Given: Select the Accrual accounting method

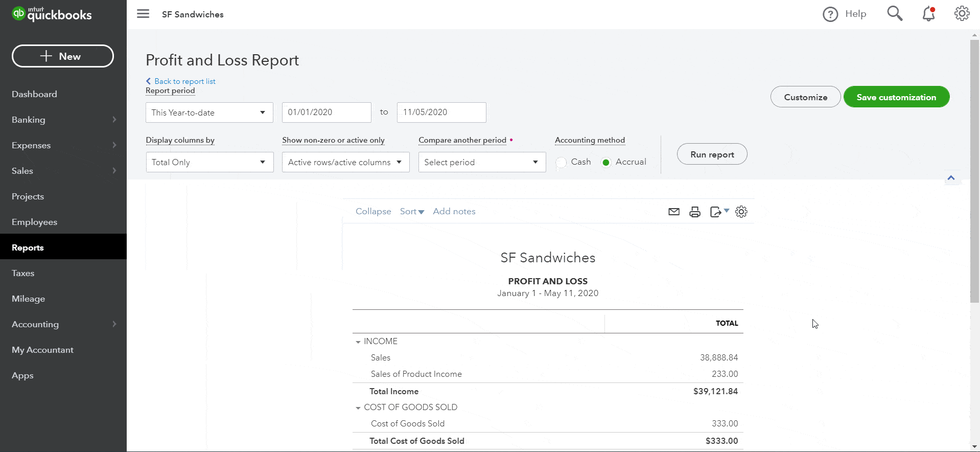Looking at the screenshot, I should [x=606, y=163].
